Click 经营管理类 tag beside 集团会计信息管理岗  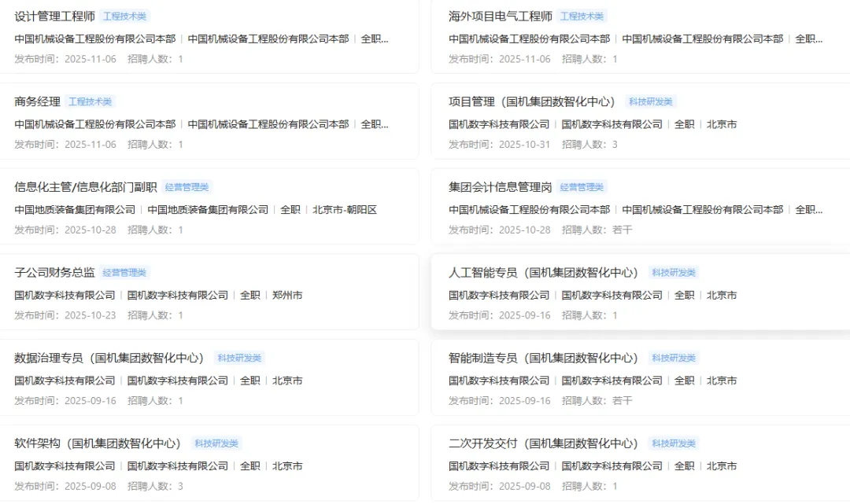(582, 187)
